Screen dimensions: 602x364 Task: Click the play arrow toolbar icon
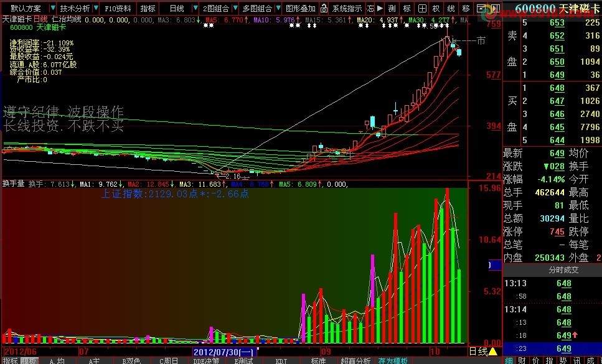tap(380, 8)
